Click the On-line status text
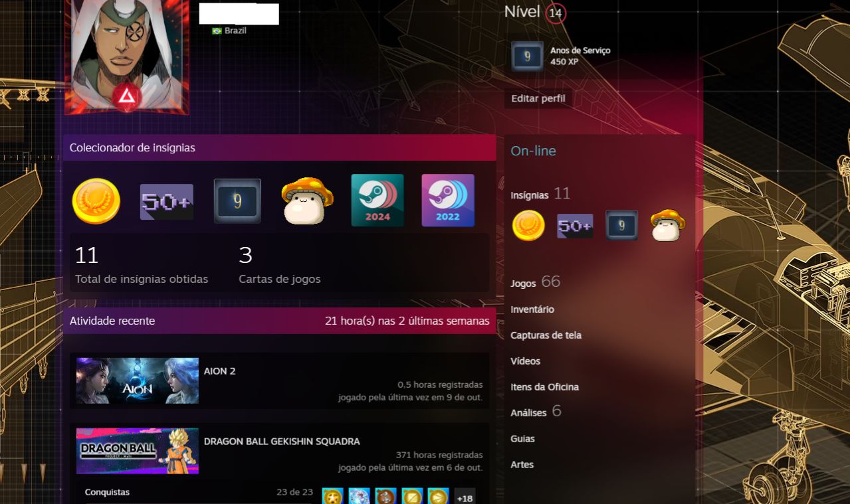The width and height of the screenshot is (850, 504). coord(533,151)
